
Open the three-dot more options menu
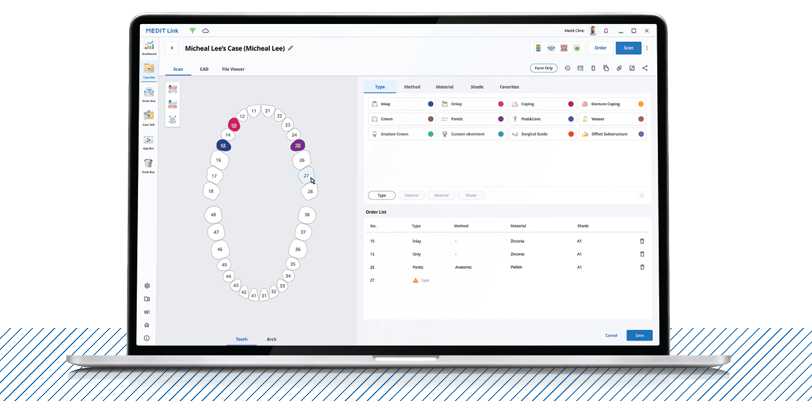coord(647,48)
